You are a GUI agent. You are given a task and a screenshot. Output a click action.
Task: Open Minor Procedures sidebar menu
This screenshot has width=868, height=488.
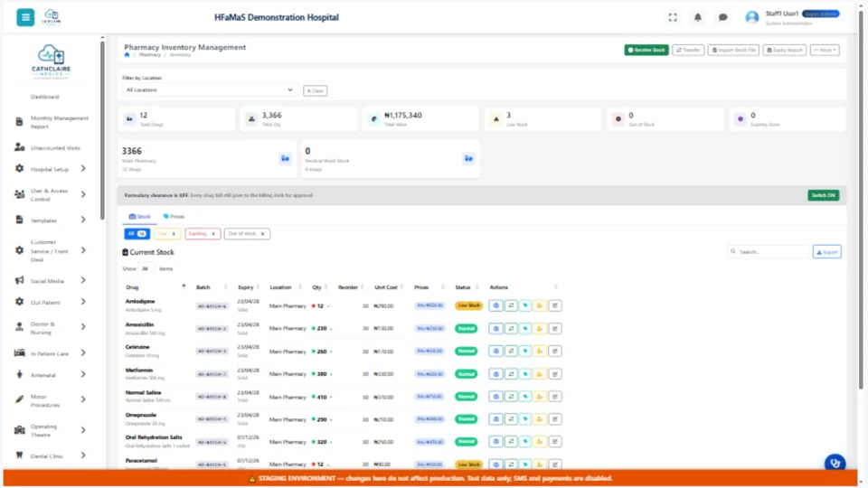[51, 400]
